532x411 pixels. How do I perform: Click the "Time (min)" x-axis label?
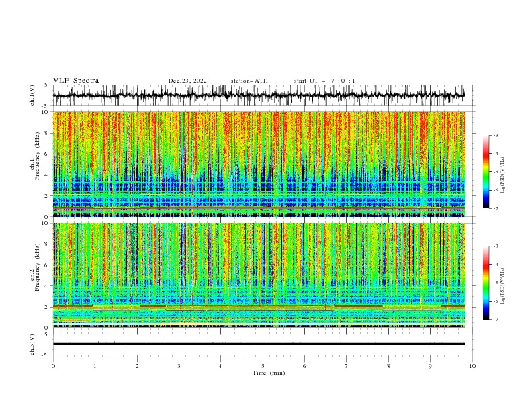pos(269,373)
